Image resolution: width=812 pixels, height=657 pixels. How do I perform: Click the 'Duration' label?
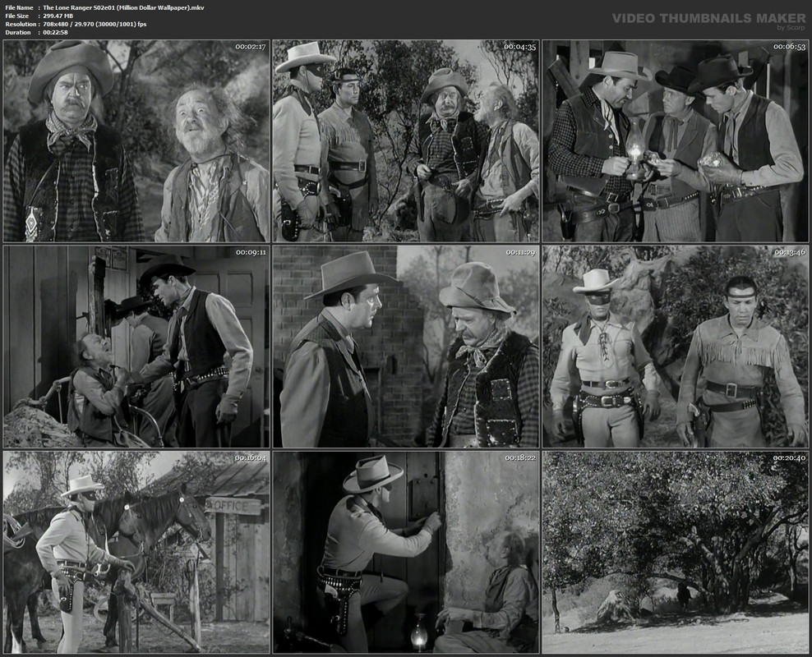point(18,33)
